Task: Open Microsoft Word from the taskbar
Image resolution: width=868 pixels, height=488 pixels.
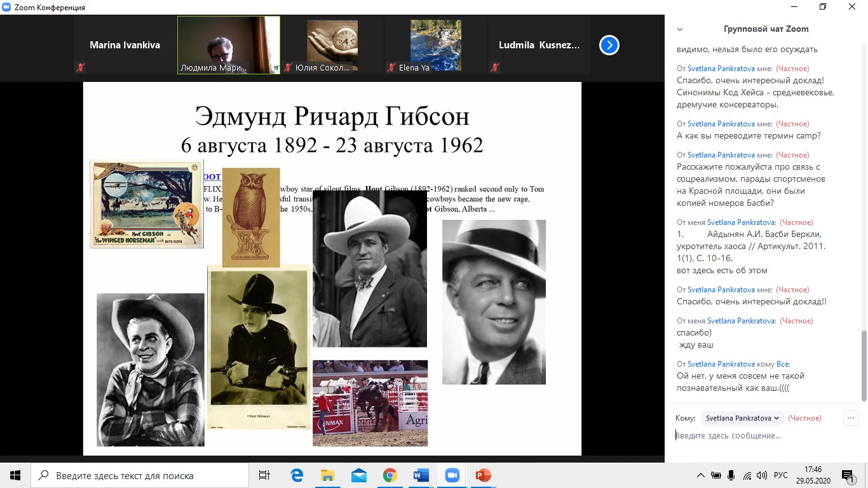Action: tap(421, 475)
